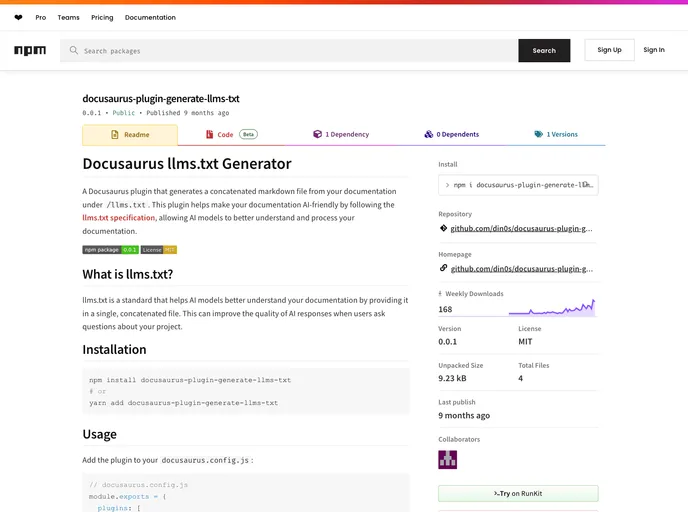Open the npm logo home link
Screen dimensions: 688x512
pyautogui.click(x=30, y=50)
